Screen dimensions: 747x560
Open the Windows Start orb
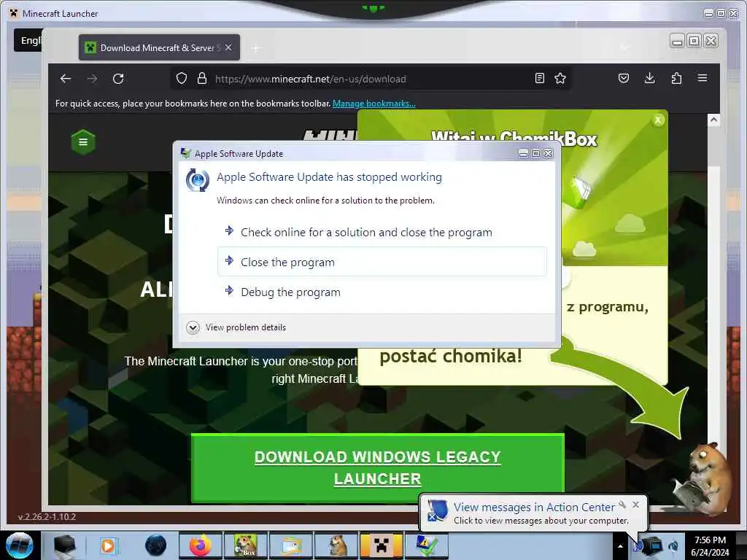(x=19, y=546)
